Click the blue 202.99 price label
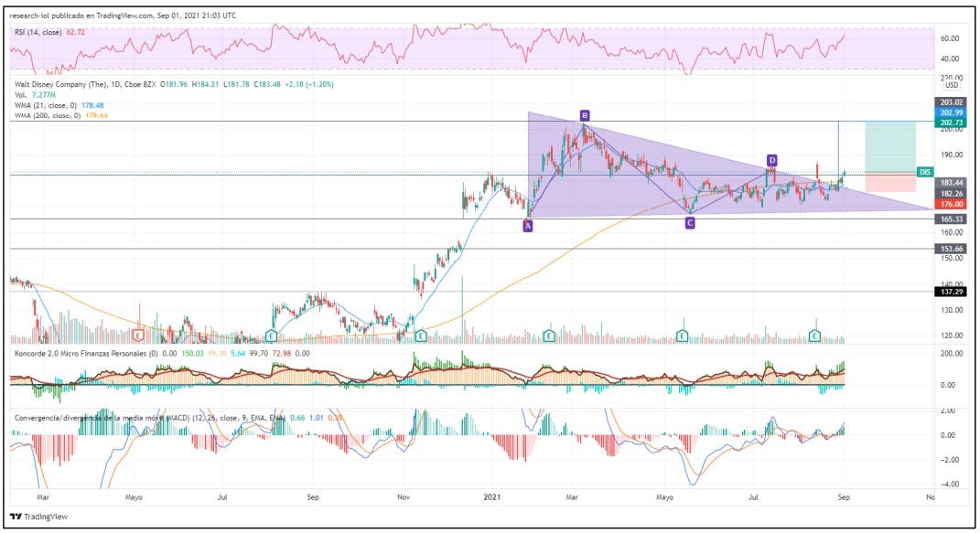The image size is (980, 533). (x=952, y=113)
